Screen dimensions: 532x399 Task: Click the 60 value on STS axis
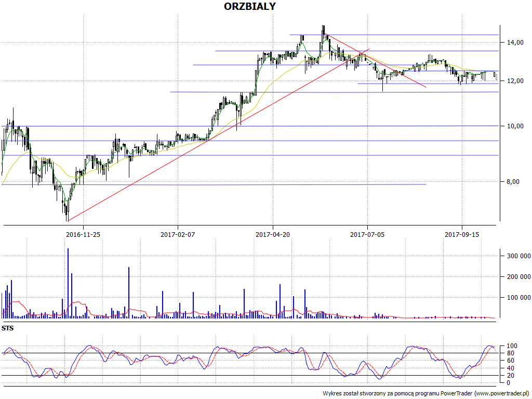coord(510,361)
